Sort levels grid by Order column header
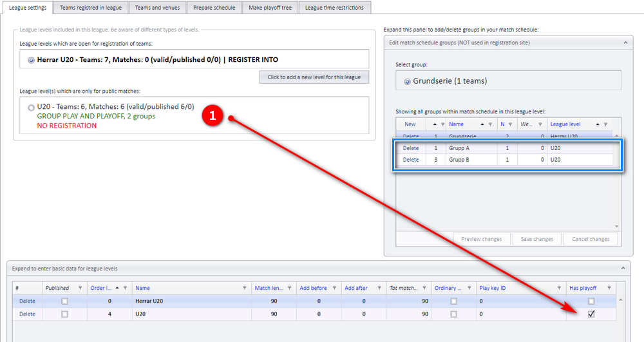Screen dimensions: 644x342 pos(101,288)
